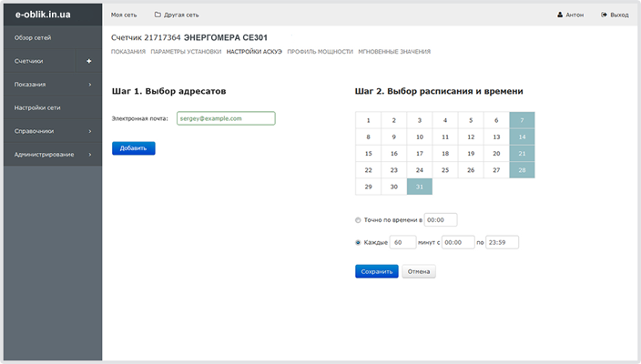The image size is (641, 364).
Task: Click the Отмена button
Action: [419, 271]
